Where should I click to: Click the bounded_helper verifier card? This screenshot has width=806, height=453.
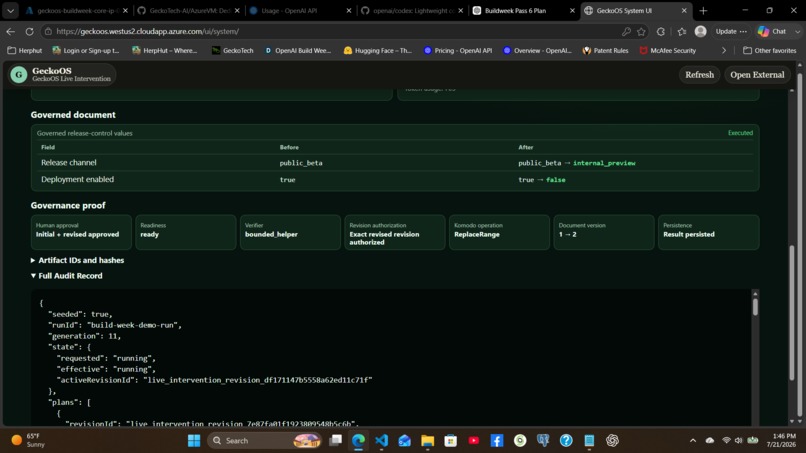coord(290,232)
